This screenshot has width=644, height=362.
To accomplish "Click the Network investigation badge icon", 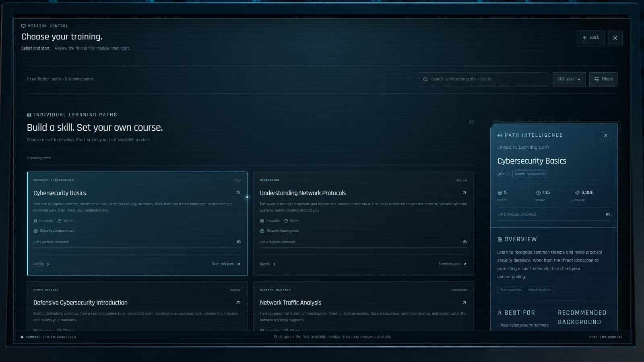I will click(262, 231).
